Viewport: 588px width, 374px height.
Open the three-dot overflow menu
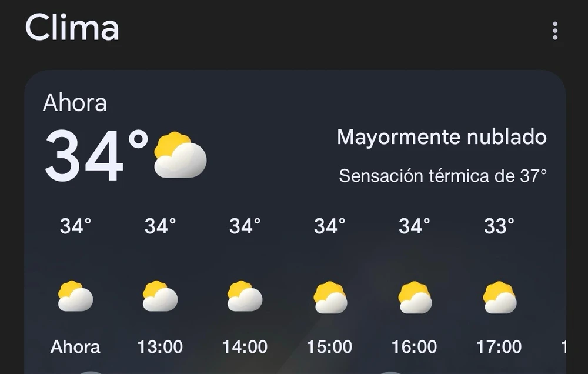tap(554, 31)
